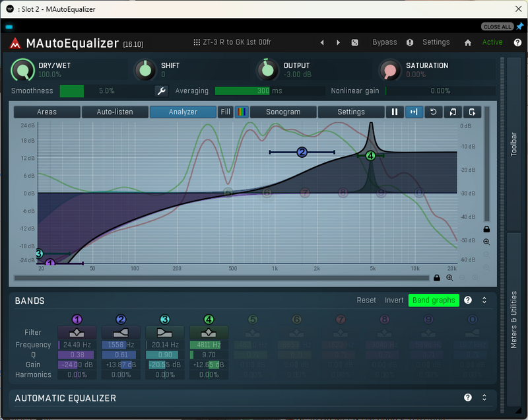Toggle the Fill option

tap(226, 112)
